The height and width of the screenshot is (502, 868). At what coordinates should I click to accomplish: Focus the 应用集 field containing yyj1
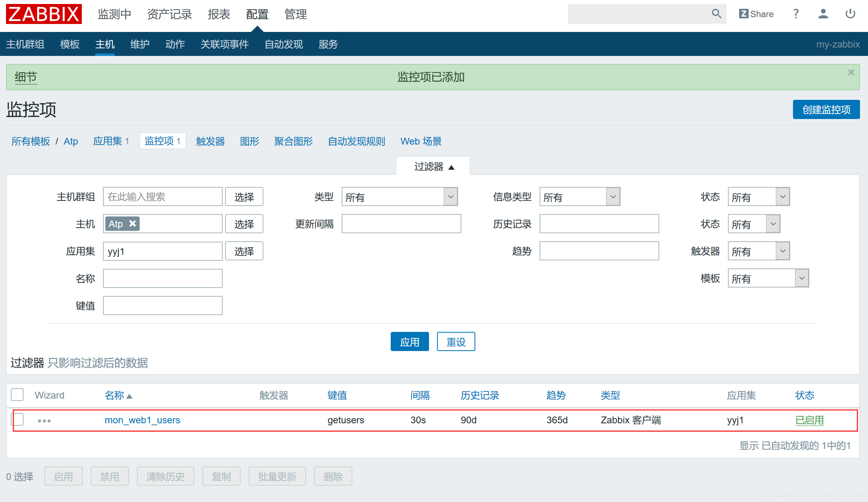(162, 251)
